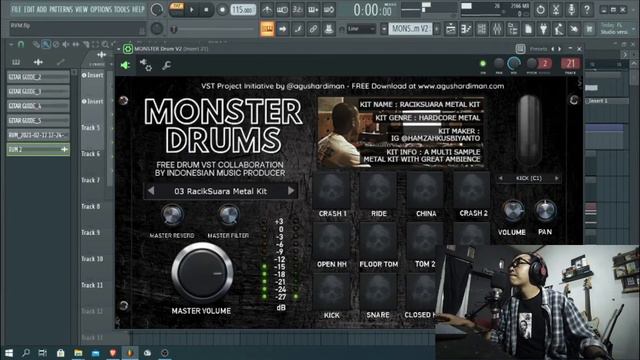The width and height of the screenshot is (640, 360).
Task: Trigger the RIDE skull pad
Action: [x=379, y=190]
